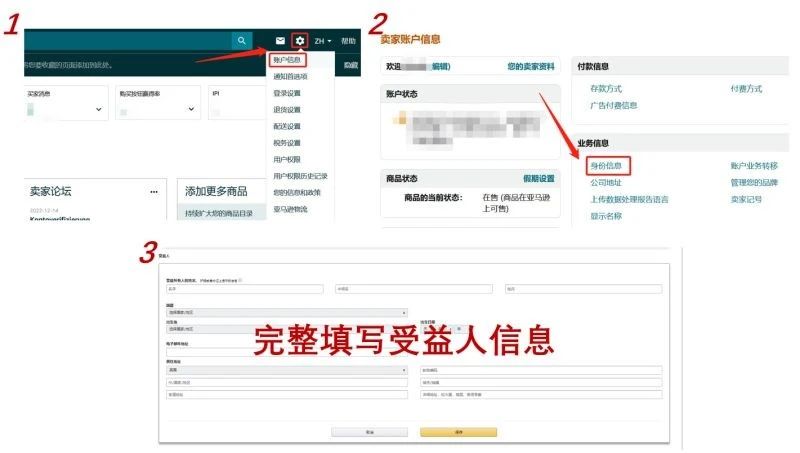Open the mail messages icon
800x453 pixels.
tap(280, 41)
